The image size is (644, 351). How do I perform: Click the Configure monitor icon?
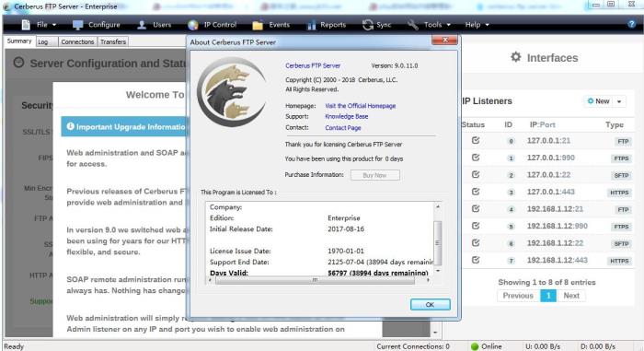click(77, 25)
